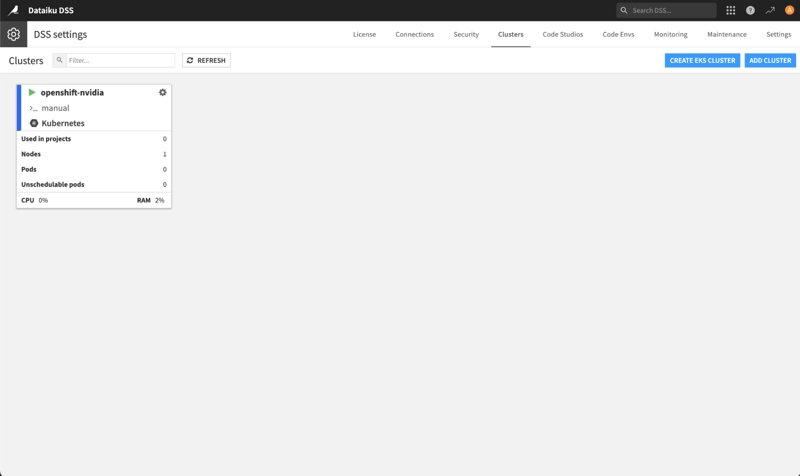Viewport: 800px width, 476px height.
Task: Select the Code Studios tab
Action: pos(562,34)
